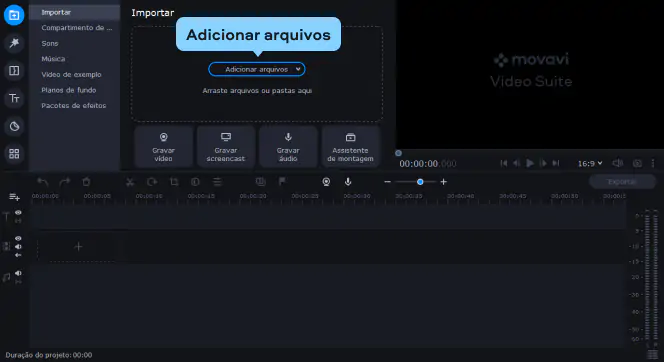Open the Titles sidebar icon
Viewport: 664px width, 362px height.
(14, 98)
